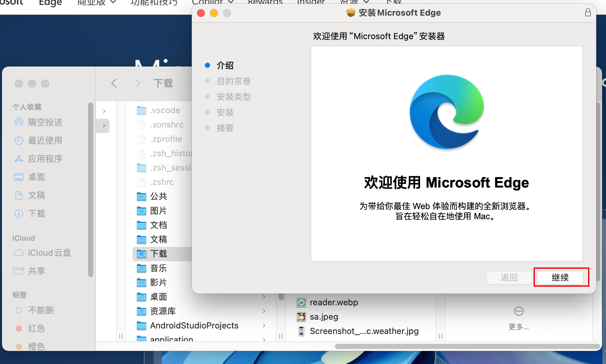This screenshot has height=364, width=606.
Task: Go forward in Finder toolbar
Action: 138,83
